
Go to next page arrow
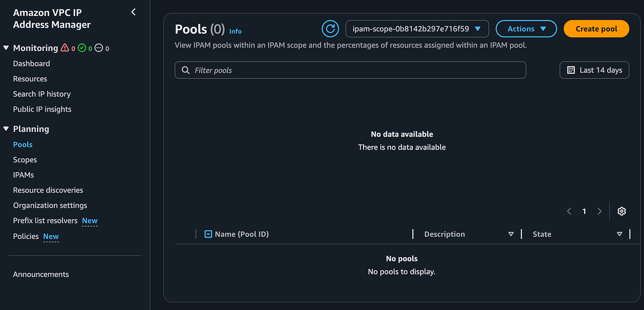(599, 211)
